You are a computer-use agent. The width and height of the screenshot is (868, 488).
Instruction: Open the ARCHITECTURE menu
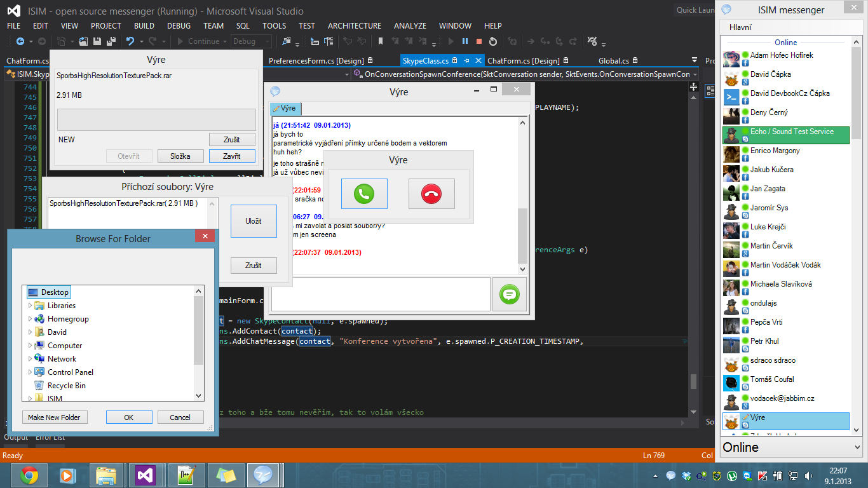click(x=355, y=26)
